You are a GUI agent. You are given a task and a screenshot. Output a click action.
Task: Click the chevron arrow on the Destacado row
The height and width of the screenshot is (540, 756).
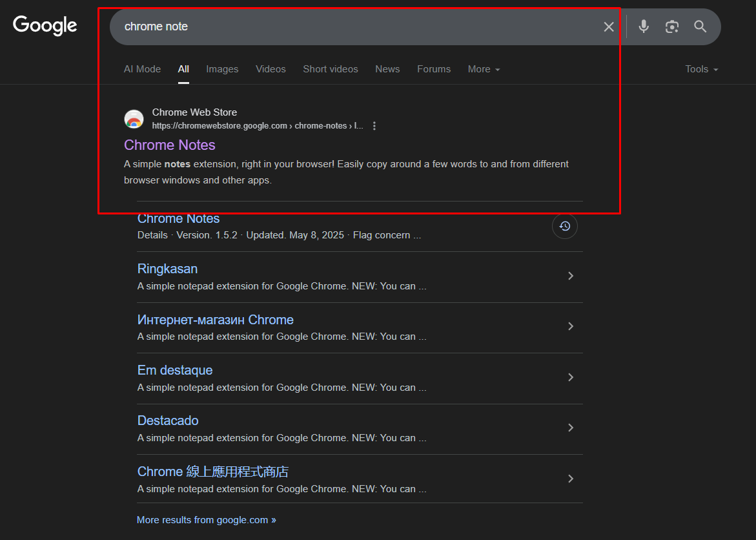[x=570, y=428]
